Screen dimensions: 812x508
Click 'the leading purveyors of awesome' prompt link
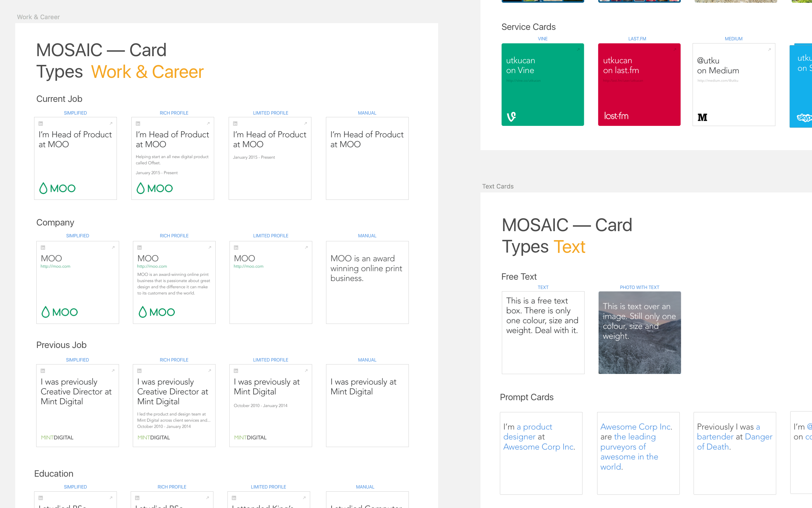coord(629,446)
